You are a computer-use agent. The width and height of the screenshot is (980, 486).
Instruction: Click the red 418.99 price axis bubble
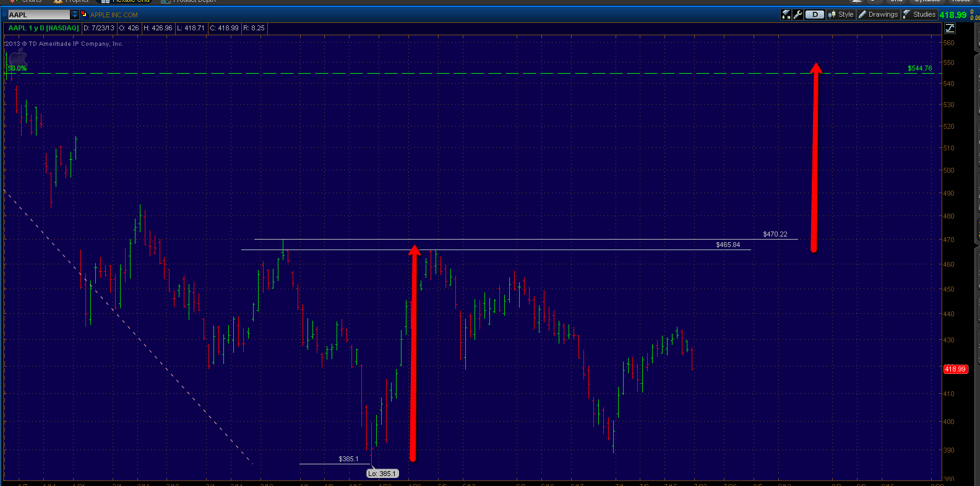[x=955, y=369]
